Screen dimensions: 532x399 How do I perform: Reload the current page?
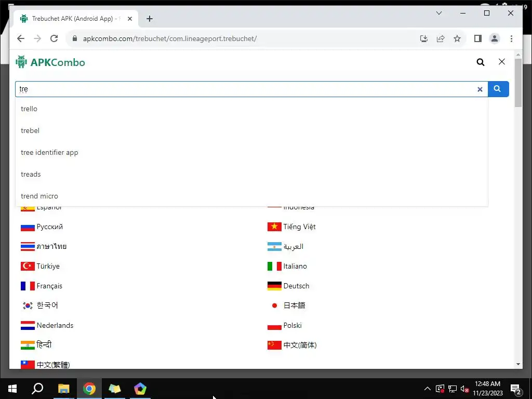(54, 38)
